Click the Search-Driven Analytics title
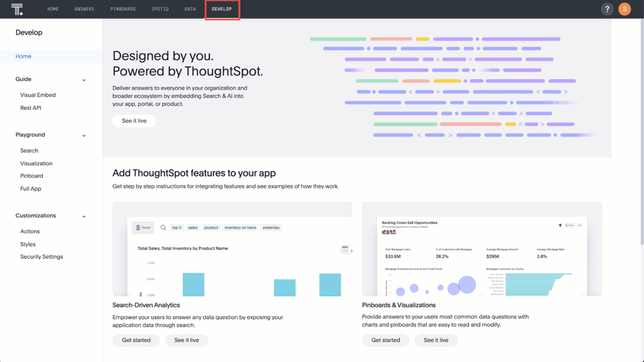 (x=146, y=305)
